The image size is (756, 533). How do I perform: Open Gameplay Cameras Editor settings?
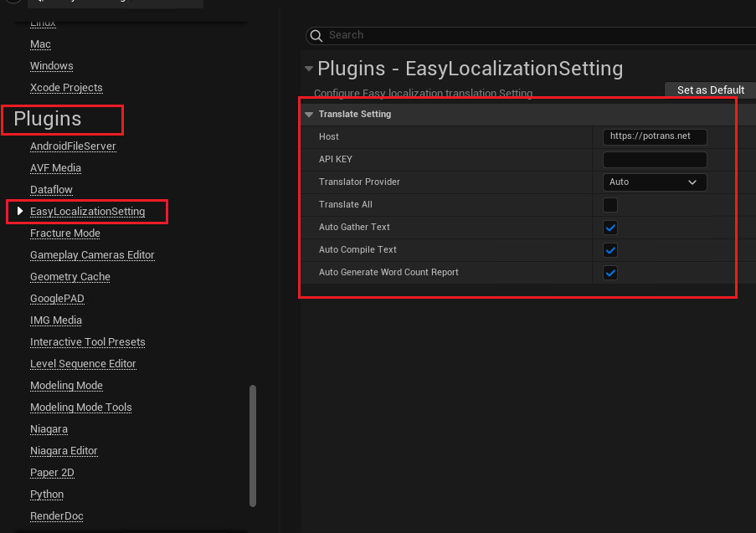tap(92, 255)
